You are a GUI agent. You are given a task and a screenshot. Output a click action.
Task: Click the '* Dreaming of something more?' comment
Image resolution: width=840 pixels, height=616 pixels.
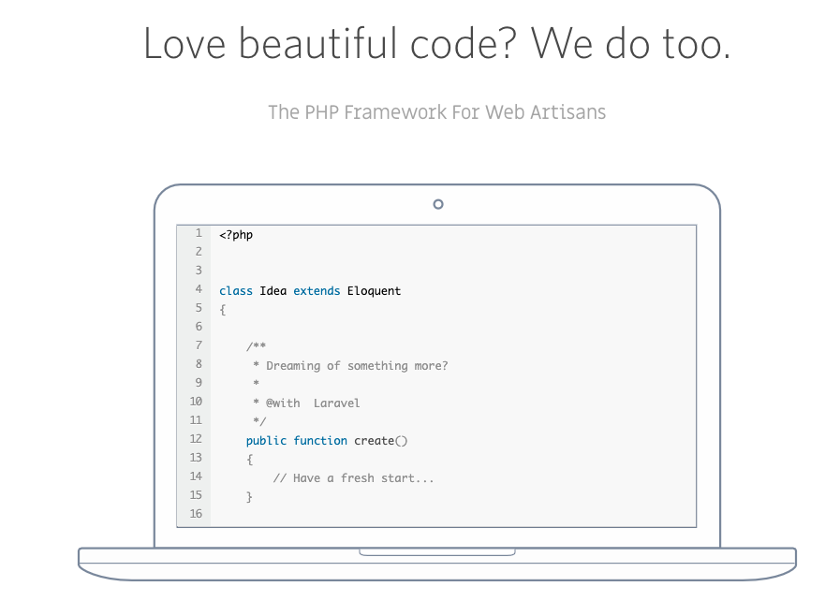350,366
